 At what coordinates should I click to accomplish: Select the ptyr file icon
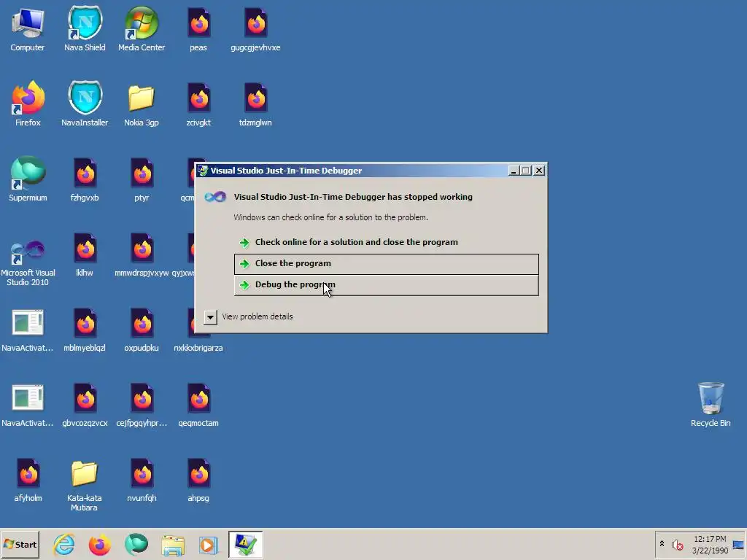click(142, 180)
